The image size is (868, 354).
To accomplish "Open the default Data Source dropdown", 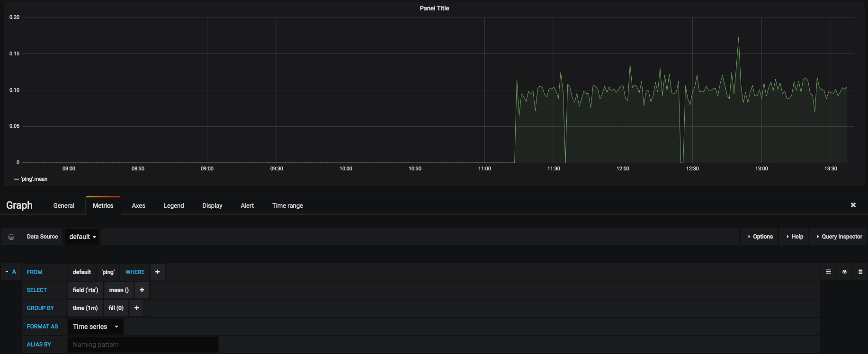I will pos(82,237).
